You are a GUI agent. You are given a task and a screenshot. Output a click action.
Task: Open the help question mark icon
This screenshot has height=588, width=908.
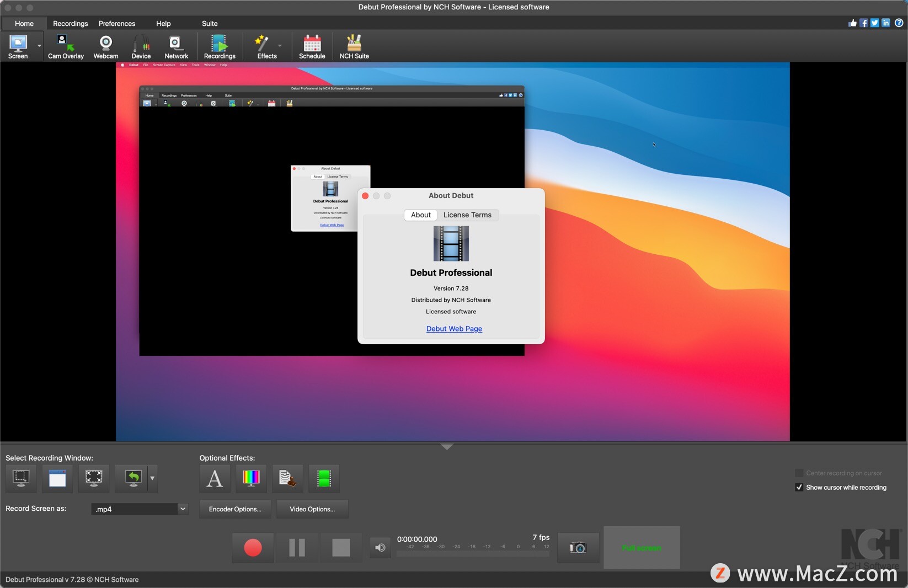coord(899,23)
